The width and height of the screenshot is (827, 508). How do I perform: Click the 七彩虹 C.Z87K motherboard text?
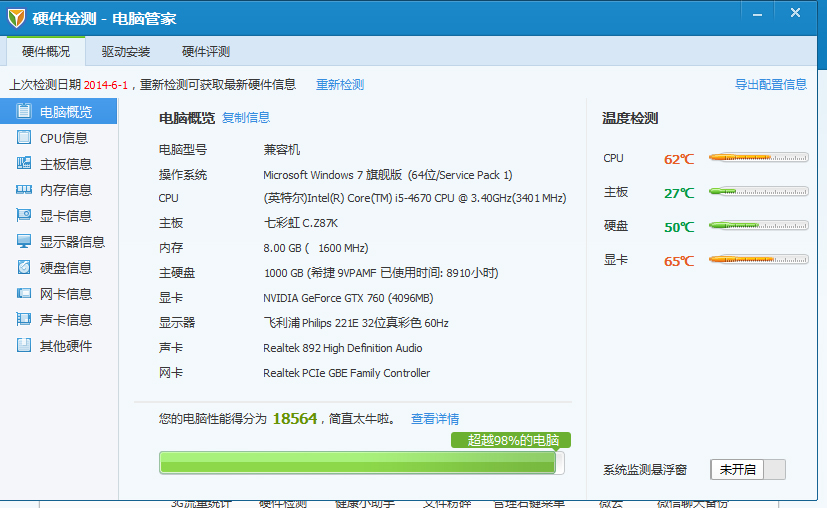[301, 223]
